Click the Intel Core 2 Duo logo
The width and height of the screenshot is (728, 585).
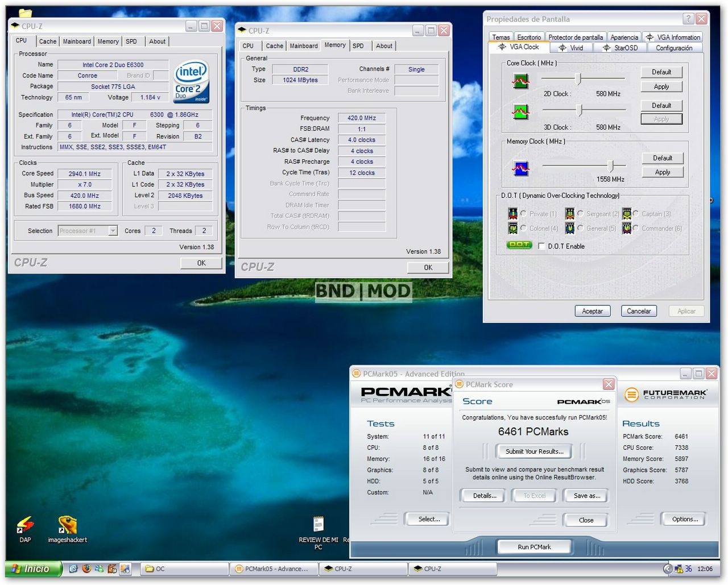click(x=192, y=81)
